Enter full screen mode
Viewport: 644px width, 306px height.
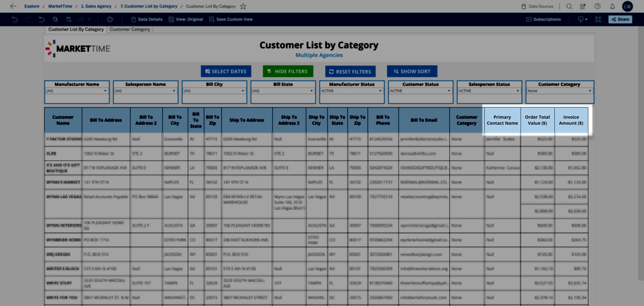[598, 19]
